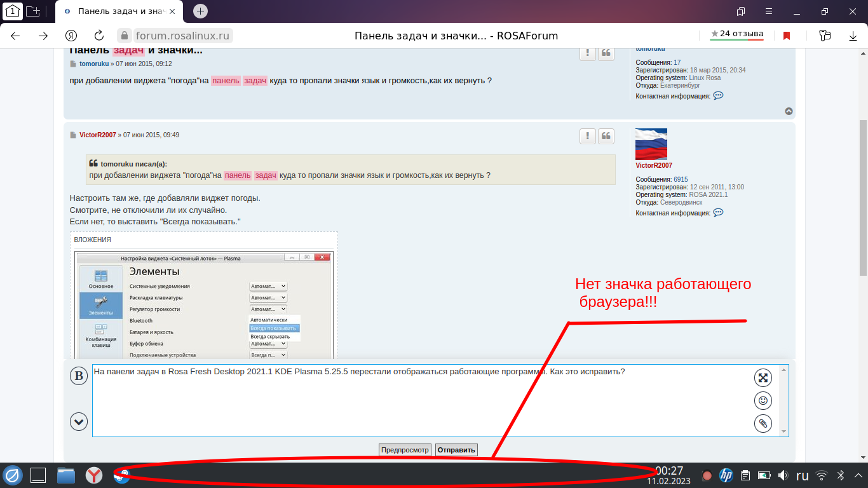Open the tab groups icon beside the tab counter
Image resolution: width=868 pixels, height=488 pixels.
[x=32, y=11]
